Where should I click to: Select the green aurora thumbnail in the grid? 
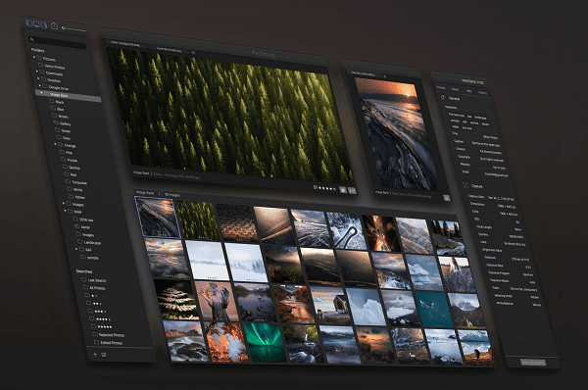[x=265, y=343]
